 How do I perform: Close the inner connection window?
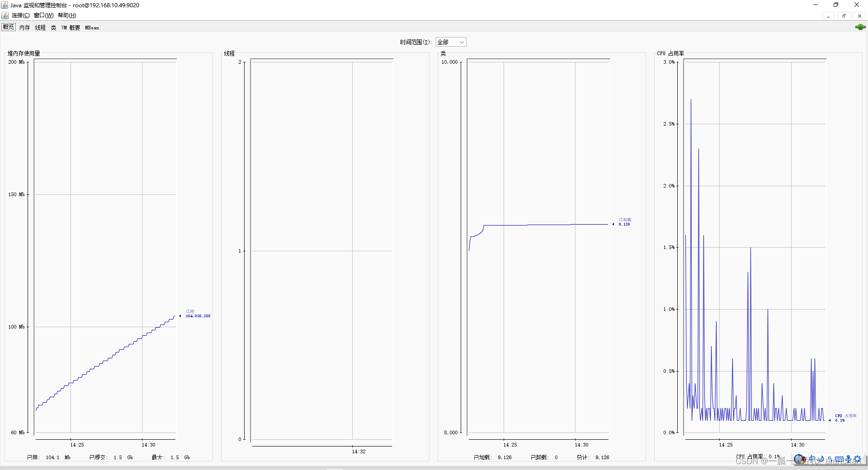(859, 16)
